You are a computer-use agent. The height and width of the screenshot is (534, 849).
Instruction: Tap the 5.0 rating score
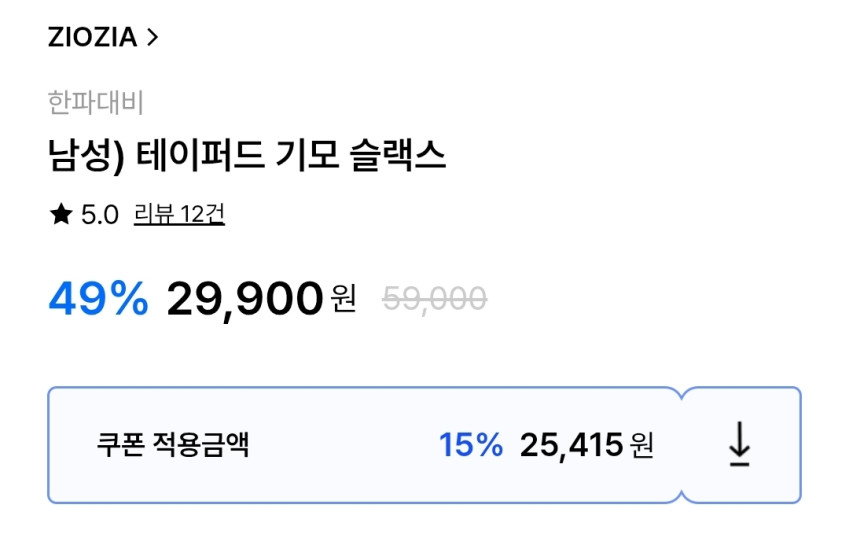point(99,215)
